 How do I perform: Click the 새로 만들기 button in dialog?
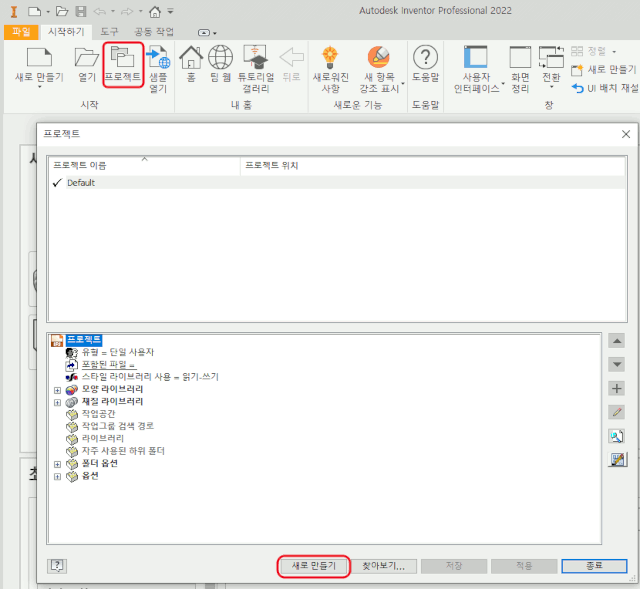[x=313, y=566]
